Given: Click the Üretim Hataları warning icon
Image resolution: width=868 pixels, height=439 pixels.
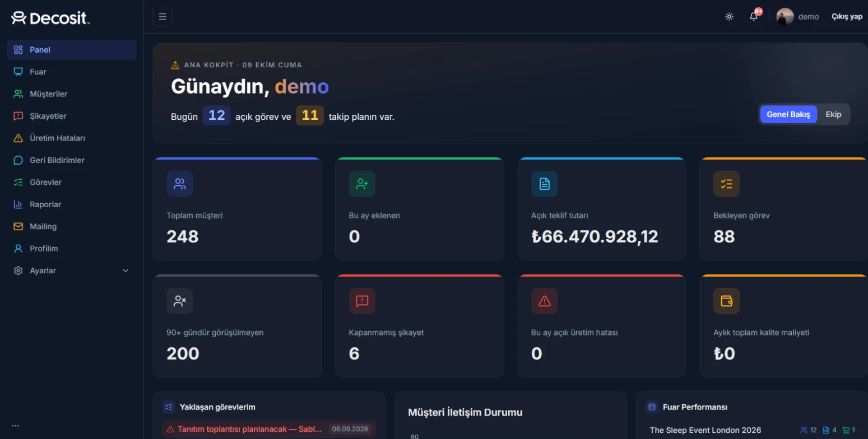Looking at the screenshot, I should tap(18, 138).
